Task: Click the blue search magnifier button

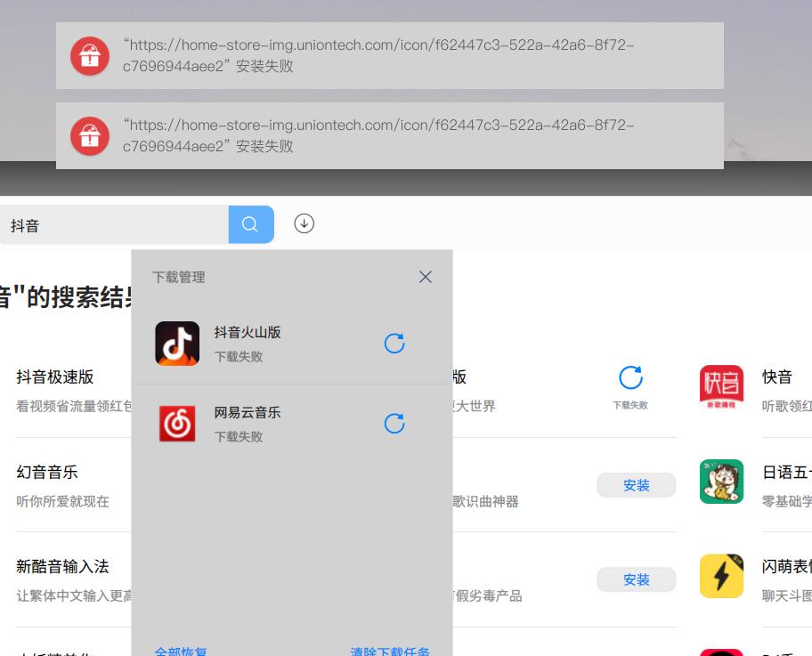Action: pyautogui.click(x=251, y=224)
